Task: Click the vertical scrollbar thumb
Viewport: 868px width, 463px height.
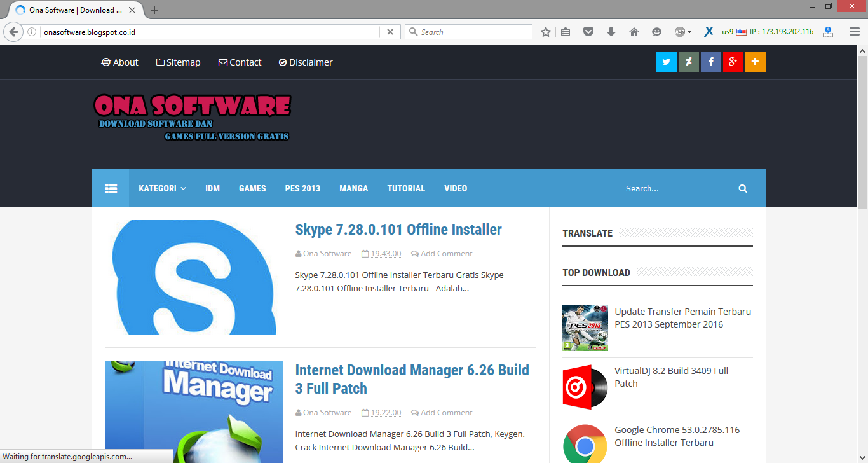Action: [x=862, y=132]
